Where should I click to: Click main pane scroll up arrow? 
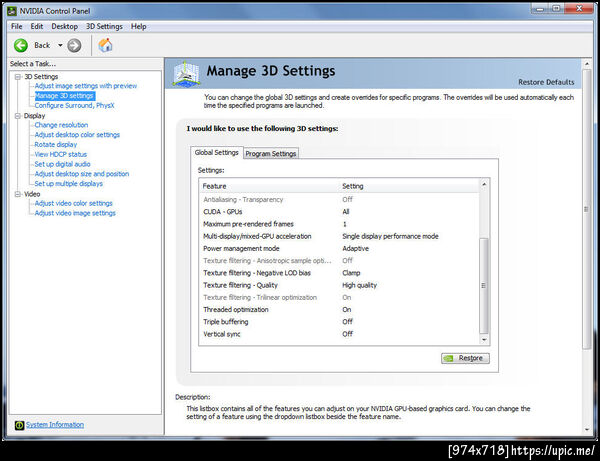tap(587, 64)
